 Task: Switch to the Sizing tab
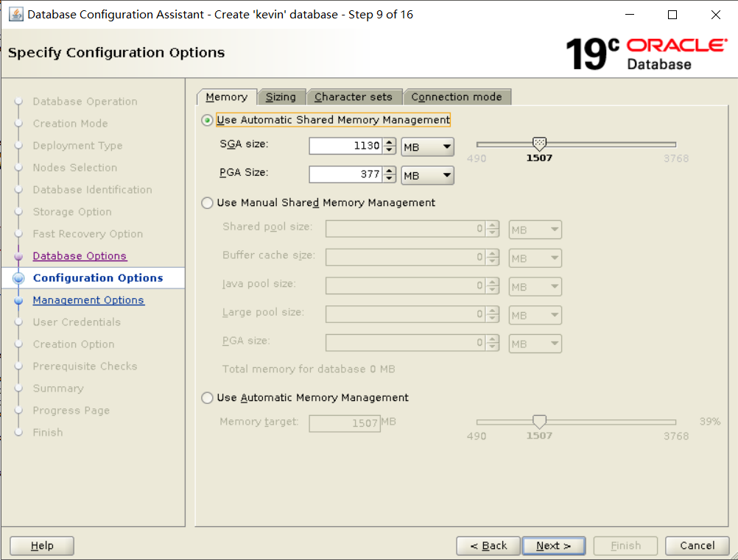pos(281,97)
